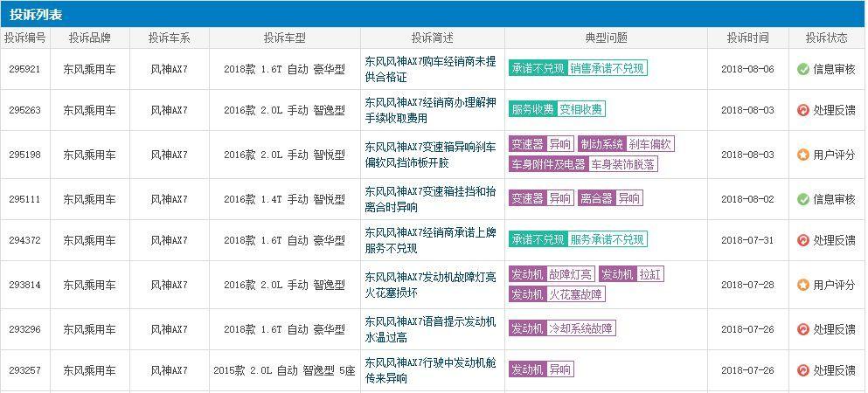
Task: Open complaint '东风风神AX7经销商办理解押手续收取费用'
Action: [430, 110]
